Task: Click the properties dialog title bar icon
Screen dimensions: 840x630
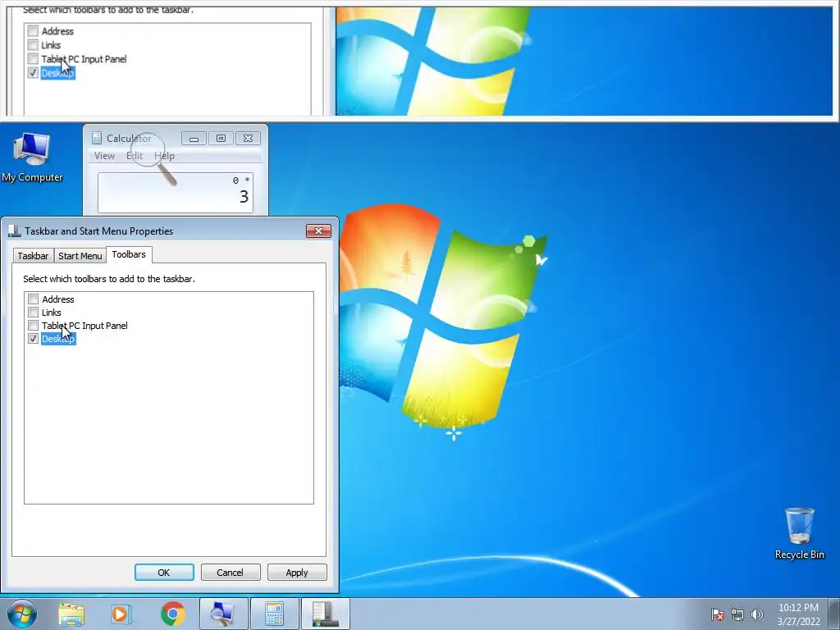Action: (15, 231)
